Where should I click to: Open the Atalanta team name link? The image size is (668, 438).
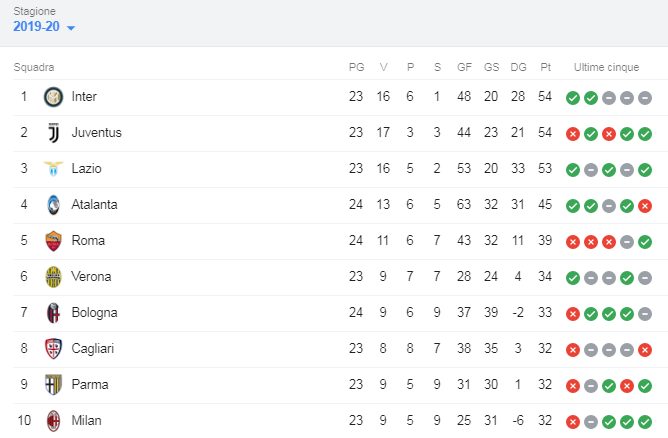(94, 205)
